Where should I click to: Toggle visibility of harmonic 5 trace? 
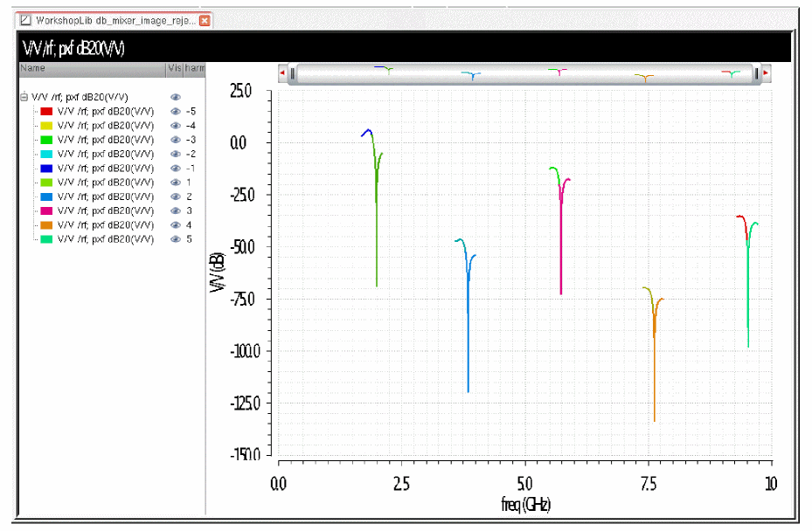pyautogui.click(x=175, y=239)
